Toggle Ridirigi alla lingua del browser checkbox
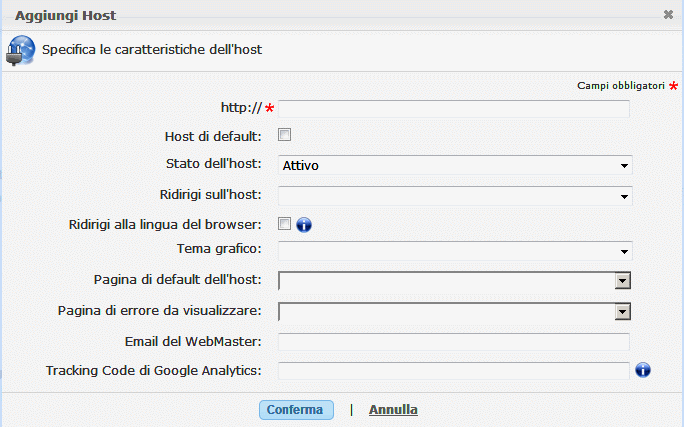The width and height of the screenshot is (684, 427). point(285,223)
